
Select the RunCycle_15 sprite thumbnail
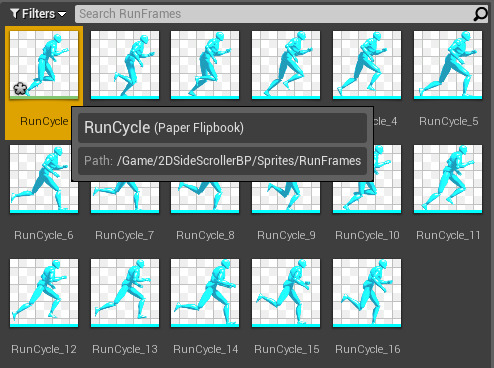click(x=286, y=293)
